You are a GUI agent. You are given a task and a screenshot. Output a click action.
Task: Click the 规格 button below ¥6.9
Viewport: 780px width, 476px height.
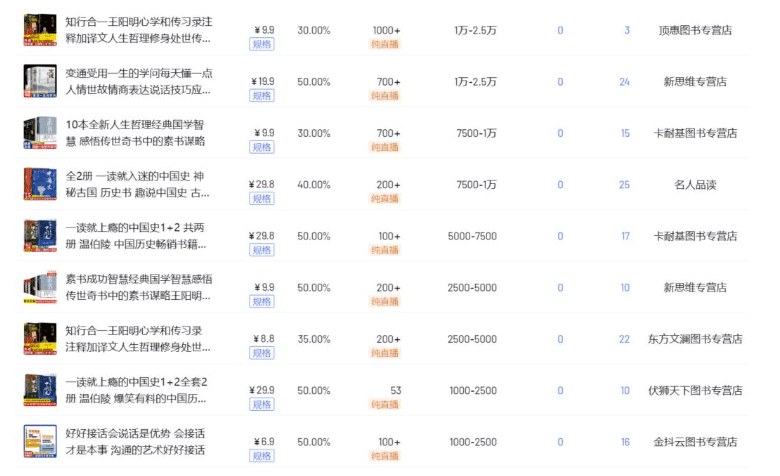pos(262,456)
